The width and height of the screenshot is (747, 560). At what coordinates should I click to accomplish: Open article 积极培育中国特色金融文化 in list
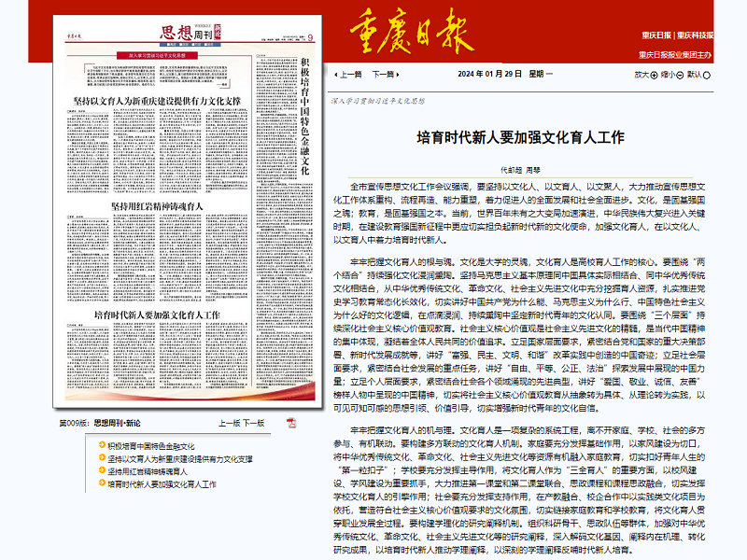tap(150, 446)
